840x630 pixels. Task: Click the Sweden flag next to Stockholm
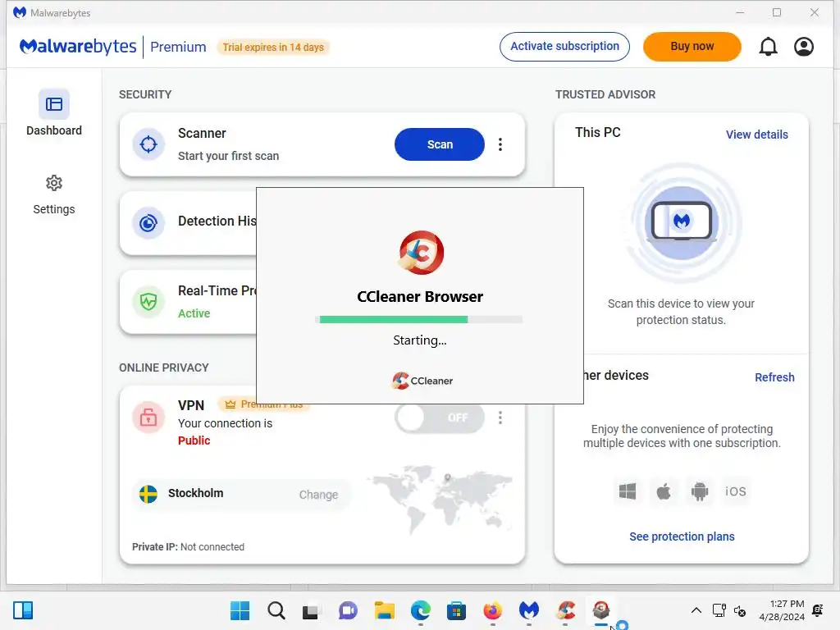(148, 493)
